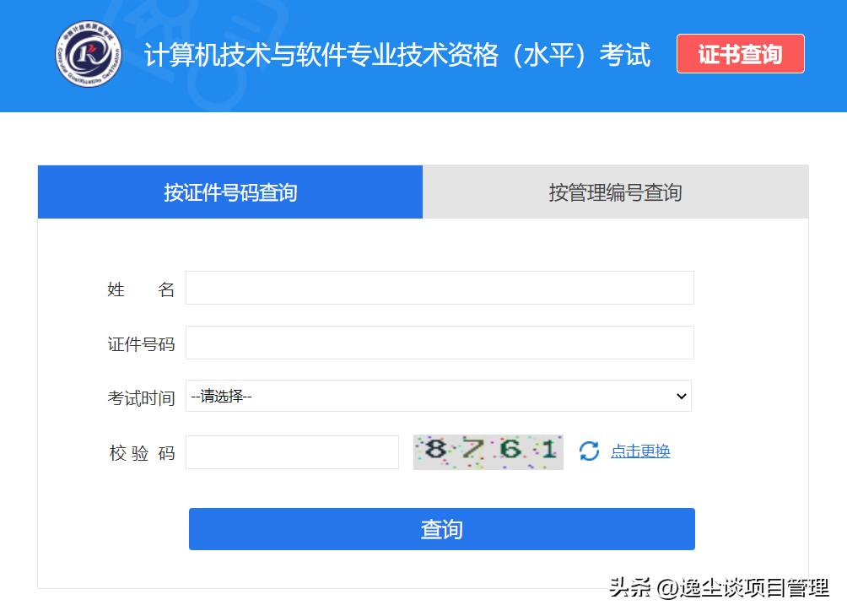Click the captcha image showing 8761
847x616 pixels.
tap(488, 451)
